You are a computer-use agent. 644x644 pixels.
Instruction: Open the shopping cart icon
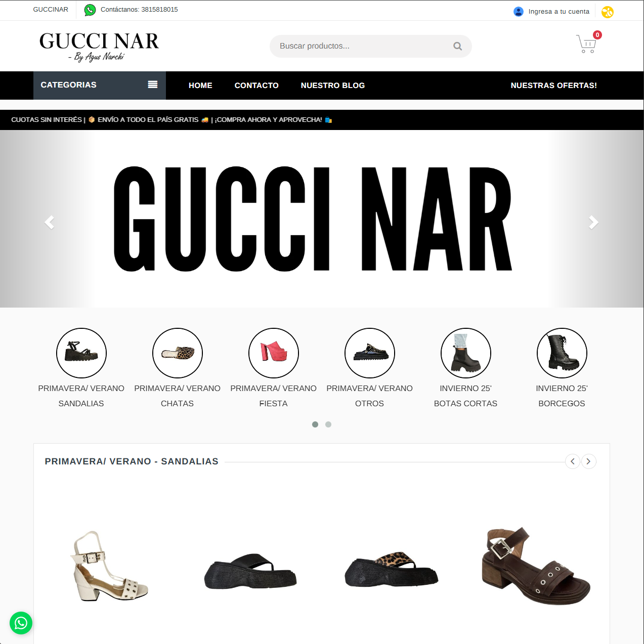(x=587, y=44)
